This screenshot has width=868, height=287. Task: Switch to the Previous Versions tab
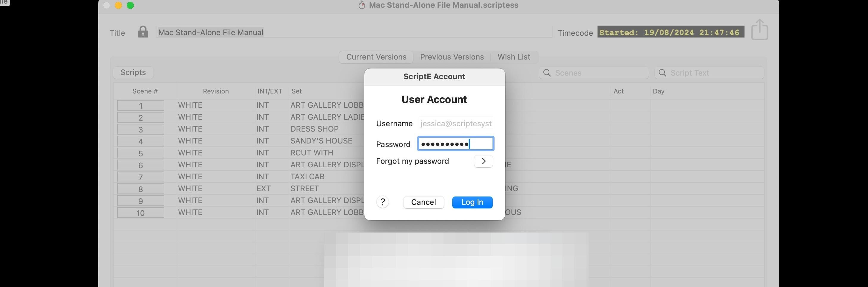[x=451, y=57]
